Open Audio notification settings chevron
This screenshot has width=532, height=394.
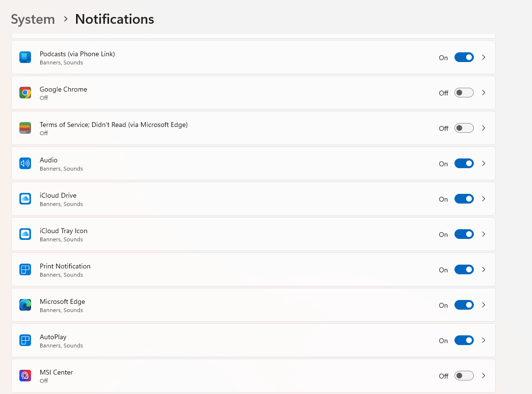484,163
